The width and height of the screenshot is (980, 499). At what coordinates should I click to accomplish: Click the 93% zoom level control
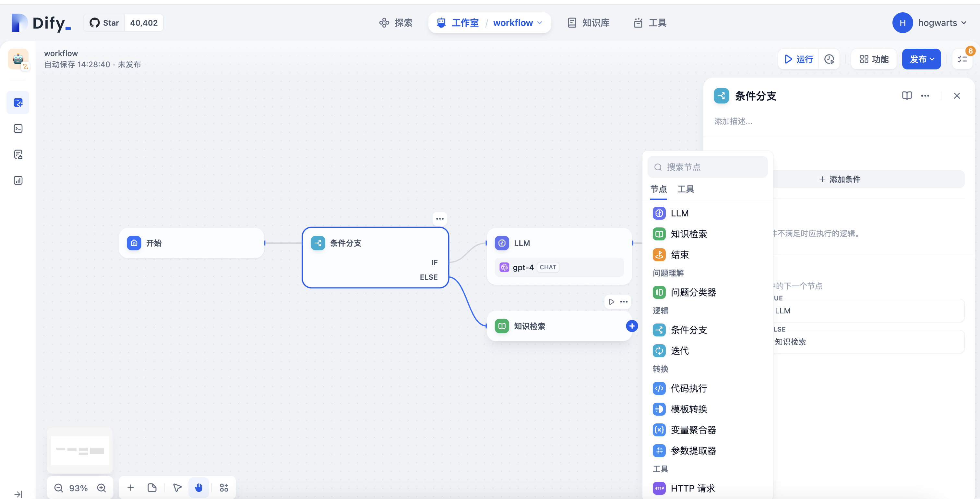78,488
